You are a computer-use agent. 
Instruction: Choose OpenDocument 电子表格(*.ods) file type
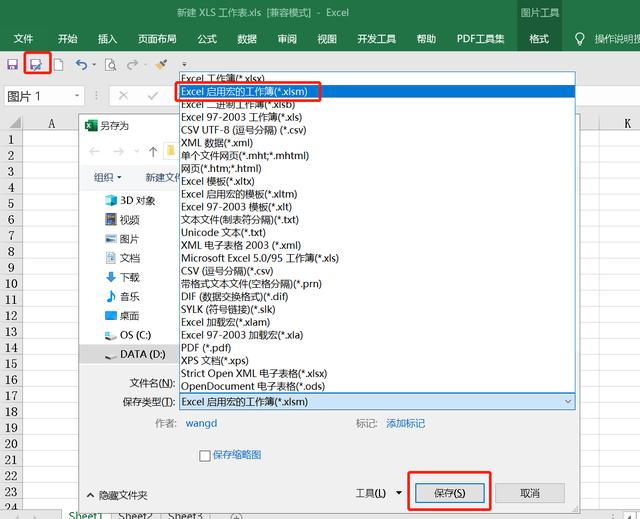pos(377,386)
